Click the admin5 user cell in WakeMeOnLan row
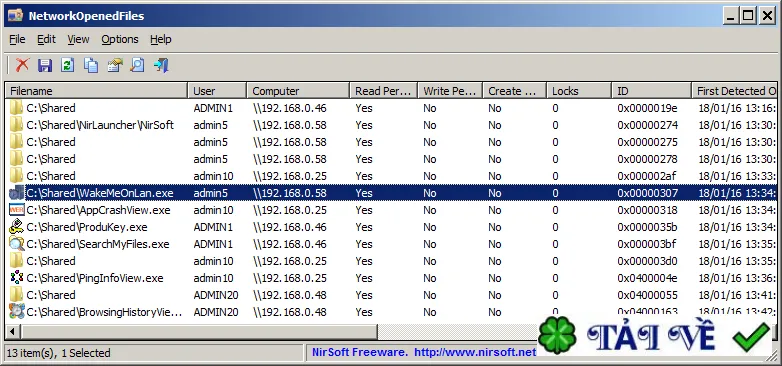 coord(210,193)
